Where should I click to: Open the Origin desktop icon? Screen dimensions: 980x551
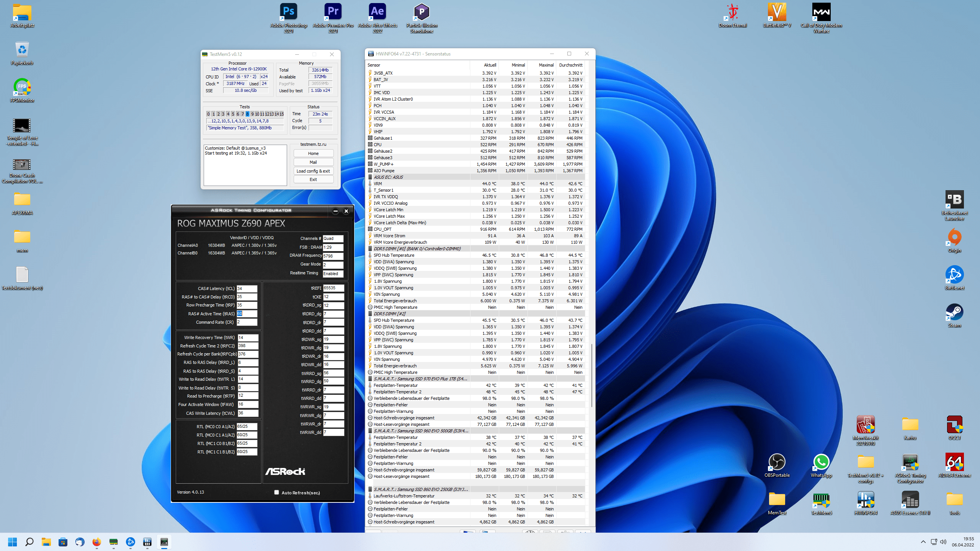(x=955, y=241)
